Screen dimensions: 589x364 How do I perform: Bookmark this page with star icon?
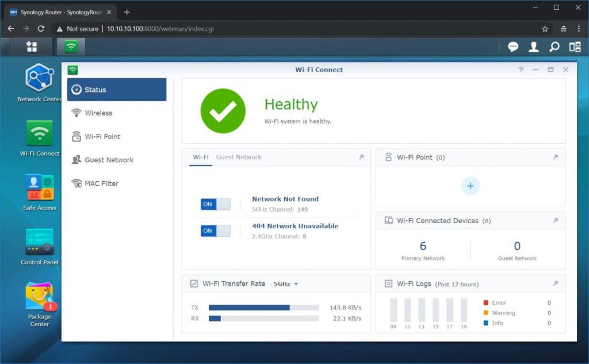click(x=545, y=29)
